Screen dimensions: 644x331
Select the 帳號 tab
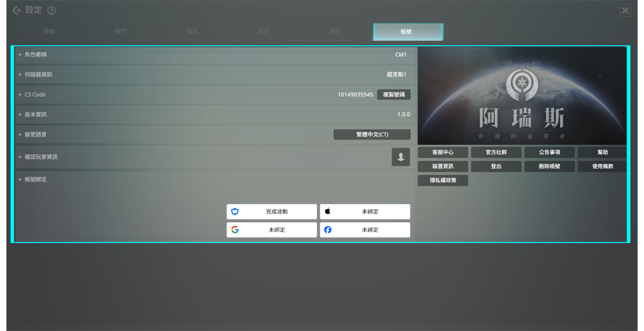click(x=408, y=32)
